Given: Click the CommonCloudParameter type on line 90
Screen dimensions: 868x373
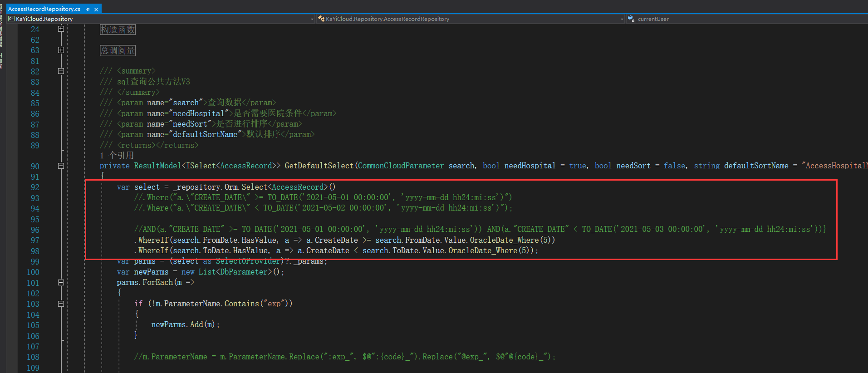Looking at the screenshot, I should click(401, 166).
